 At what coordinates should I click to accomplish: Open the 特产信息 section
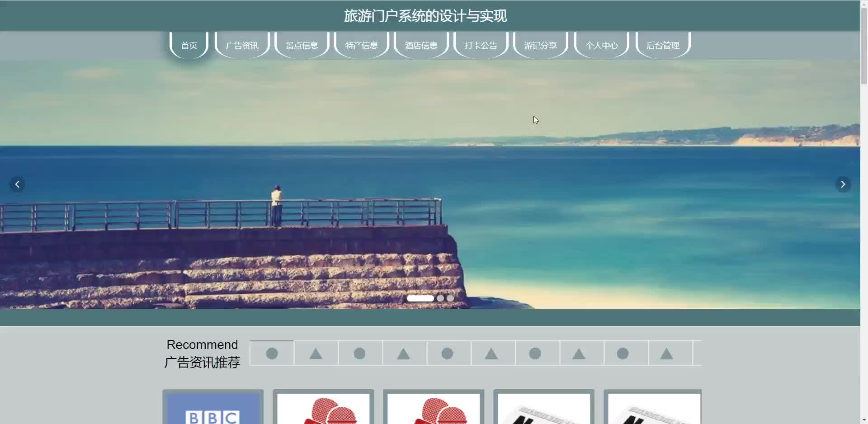tap(361, 45)
